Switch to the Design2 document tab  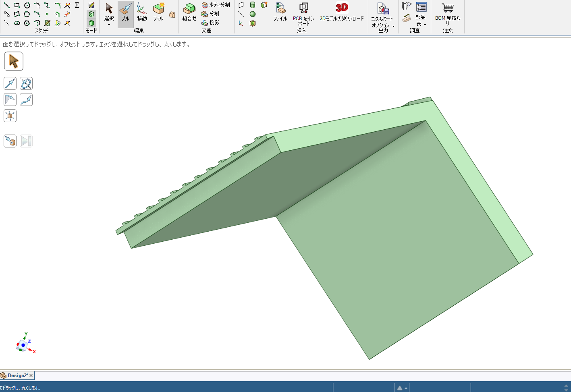pos(17,375)
